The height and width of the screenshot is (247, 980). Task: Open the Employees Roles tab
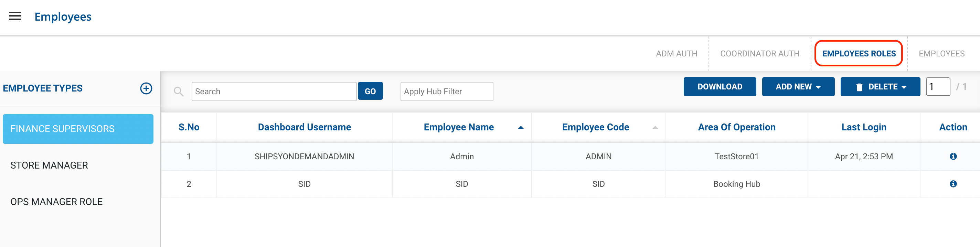[x=859, y=54]
